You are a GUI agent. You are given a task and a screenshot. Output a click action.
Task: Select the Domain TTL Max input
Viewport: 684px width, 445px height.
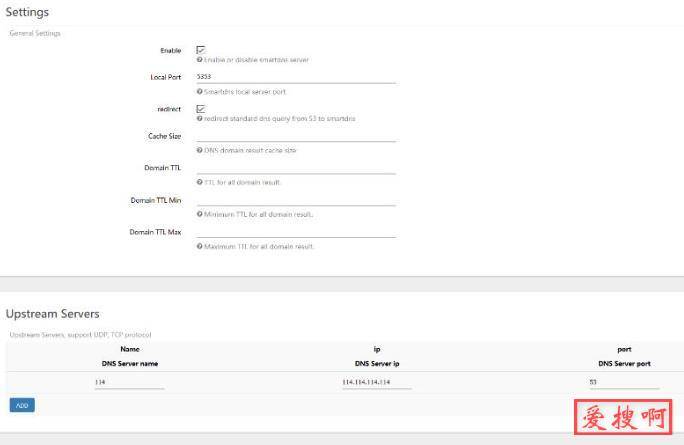(x=296, y=232)
